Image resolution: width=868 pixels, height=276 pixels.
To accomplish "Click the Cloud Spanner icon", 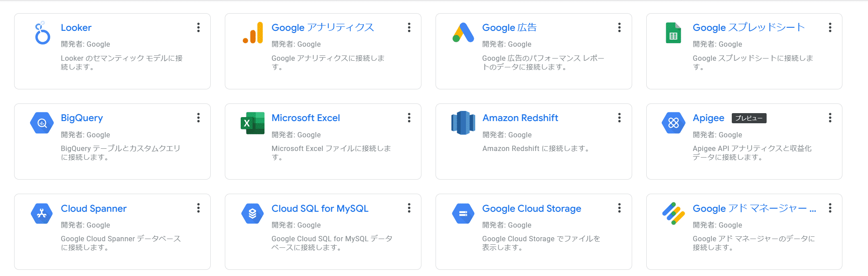I will coord(42,213).
